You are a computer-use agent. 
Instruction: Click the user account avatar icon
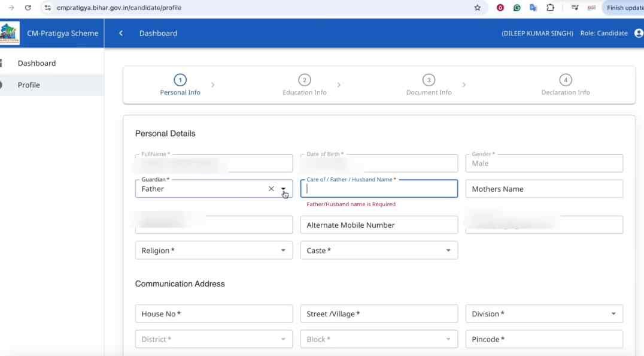click(x=638, y=33)
